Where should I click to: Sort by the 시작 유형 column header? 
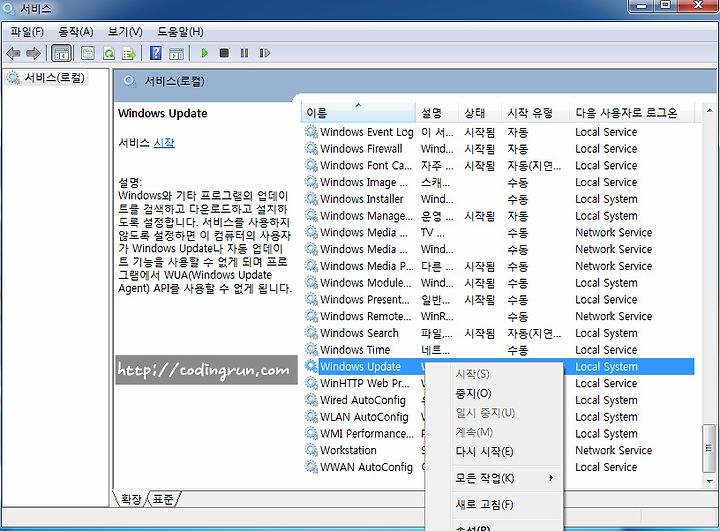pyautogui.click(x=535, y=113)
